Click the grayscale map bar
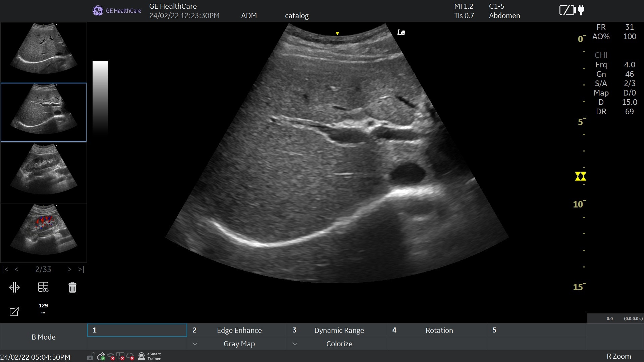 coord(100,98)
